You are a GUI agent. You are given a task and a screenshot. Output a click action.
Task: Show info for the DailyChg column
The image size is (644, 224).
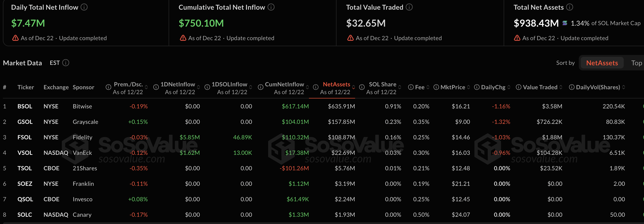tap(477, 87)
